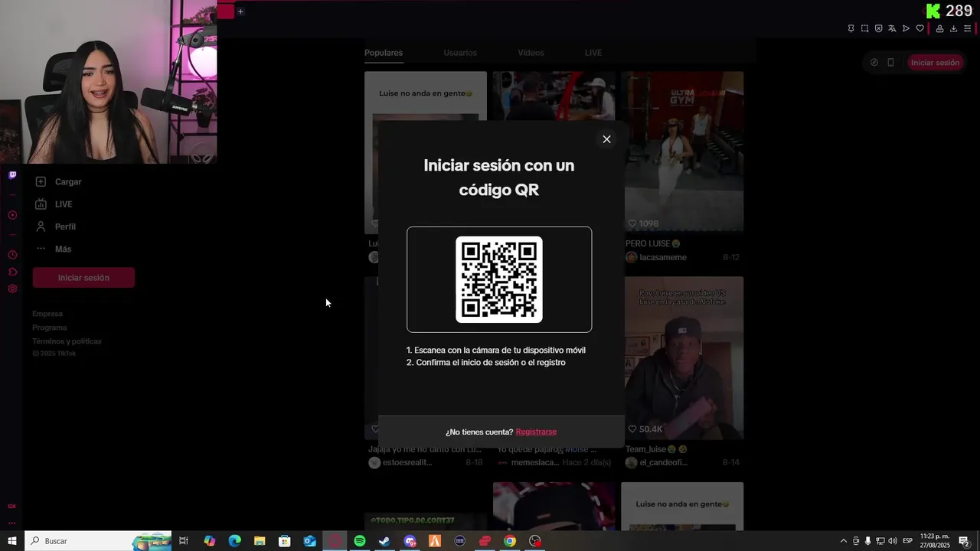
Task: Click the volume icon in system tray
Action: coord(893,541)
